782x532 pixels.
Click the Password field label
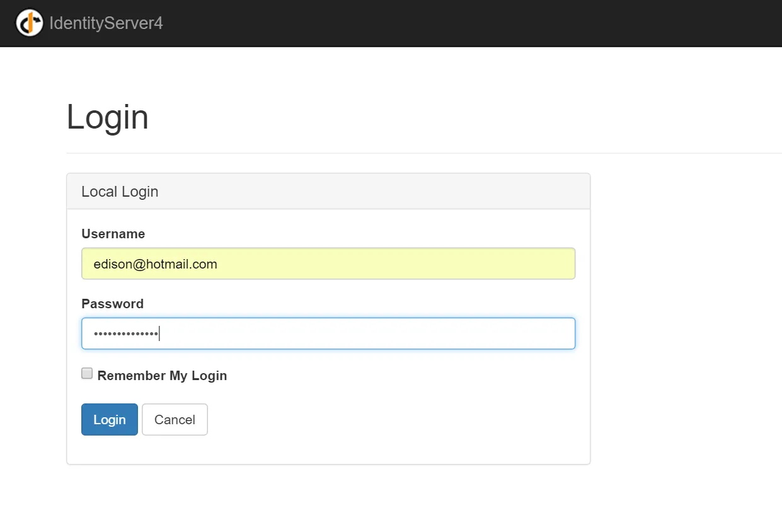[x=113, y=304]
